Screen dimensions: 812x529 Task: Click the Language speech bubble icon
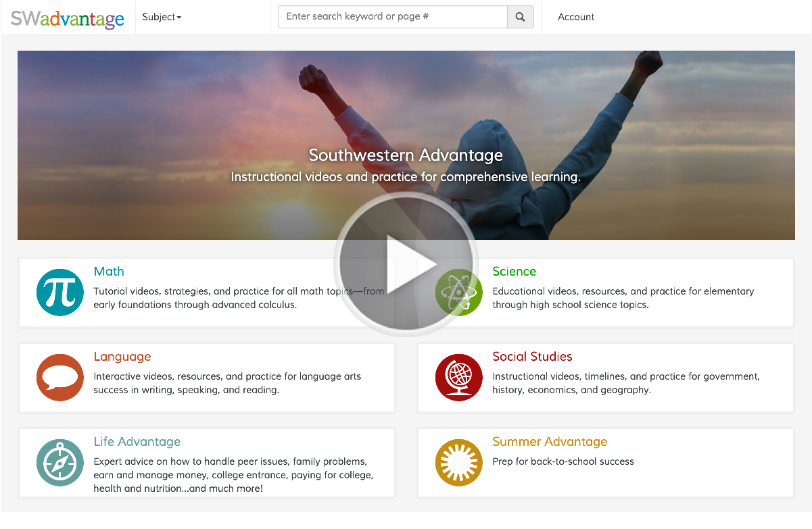click(x=59, y=378)
